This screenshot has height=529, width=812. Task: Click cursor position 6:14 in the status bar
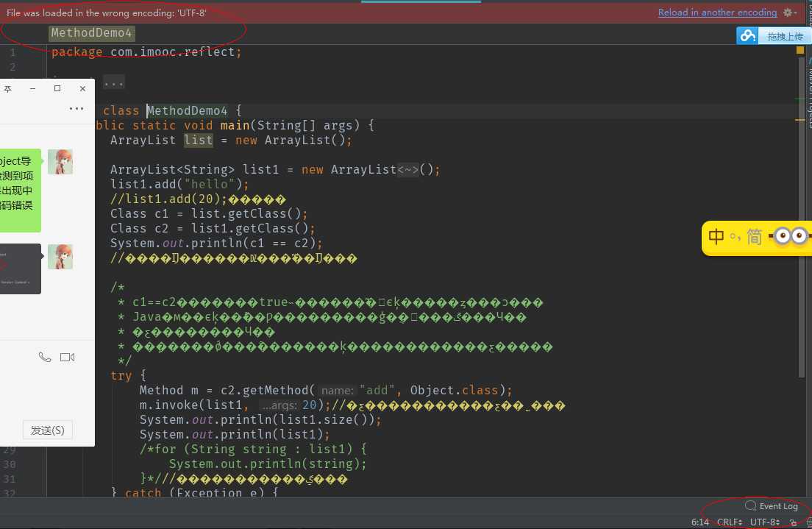pyautogui.click(x=699, y=522)
